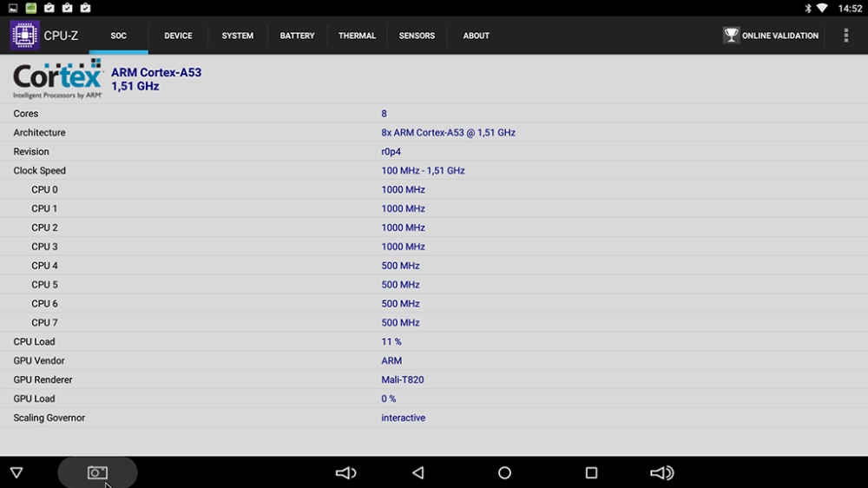Lower volume with the speaker-down icon

point(346,472)
